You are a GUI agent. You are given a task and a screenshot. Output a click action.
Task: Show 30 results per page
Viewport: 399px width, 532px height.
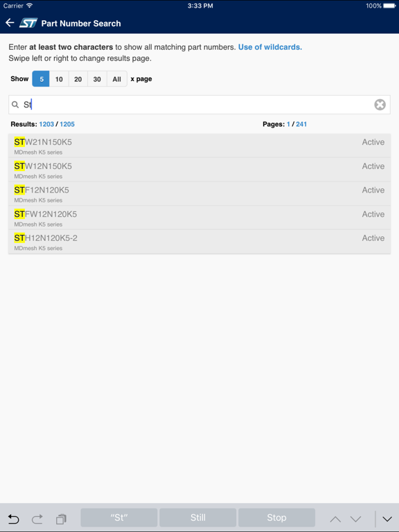point(97,79)
